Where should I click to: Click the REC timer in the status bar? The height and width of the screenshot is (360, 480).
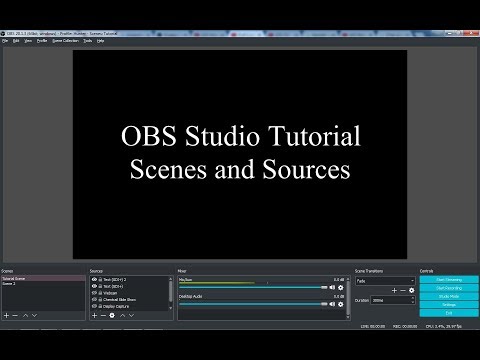[405, 326]
